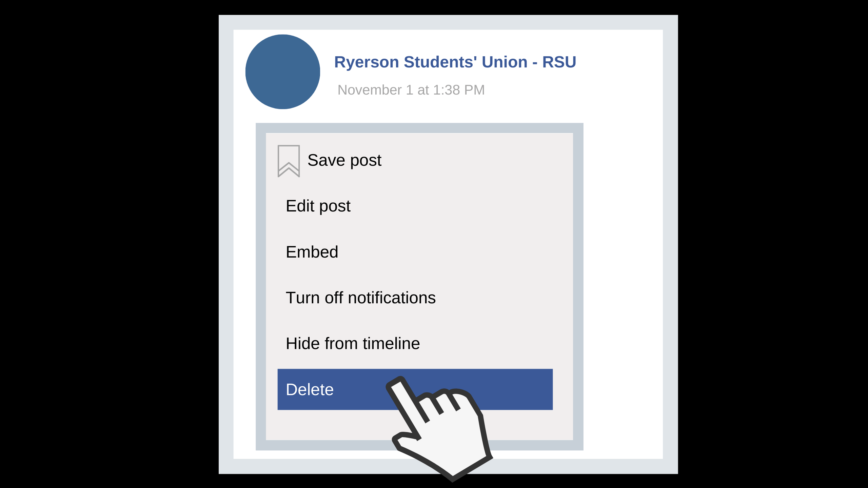Image resolution: width=868 pixels, height=488 pixels.
Task: Click the November 1 at 1:38 PM timestamp
Action: point(411,90)
